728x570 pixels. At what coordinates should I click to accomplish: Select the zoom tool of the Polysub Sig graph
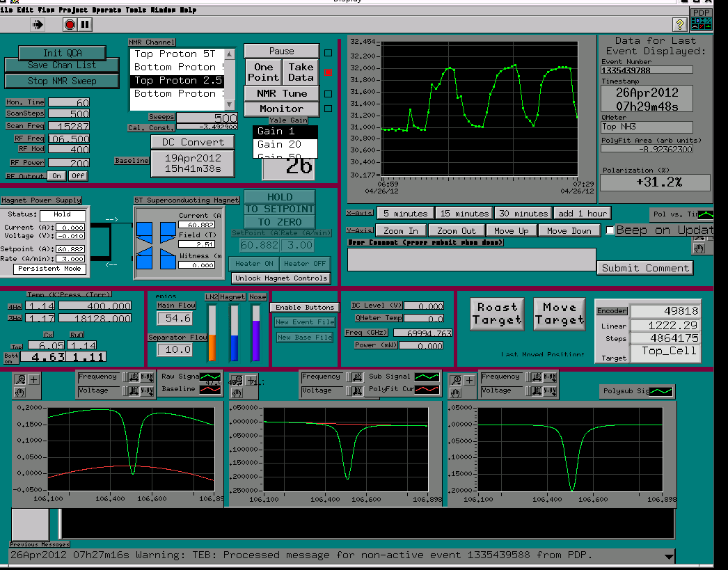click(456, 380)
